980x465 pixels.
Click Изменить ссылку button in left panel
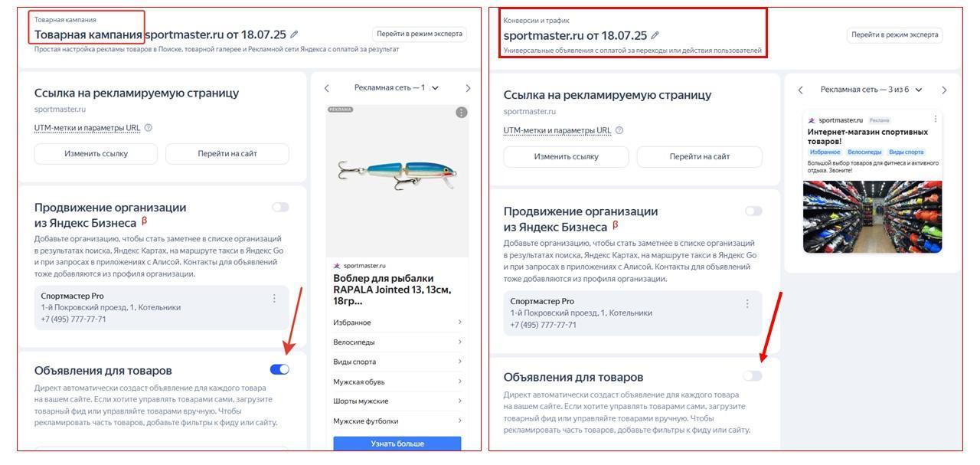click(x=96, y=153)
